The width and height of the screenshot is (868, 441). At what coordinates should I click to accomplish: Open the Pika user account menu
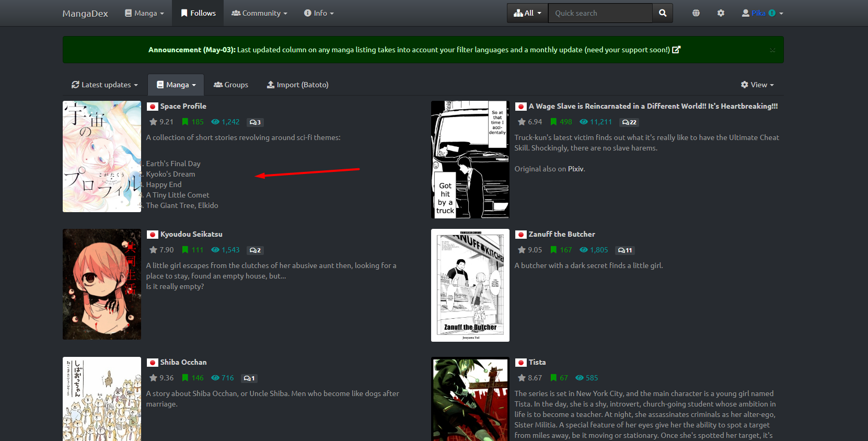(x=762, y=13)
